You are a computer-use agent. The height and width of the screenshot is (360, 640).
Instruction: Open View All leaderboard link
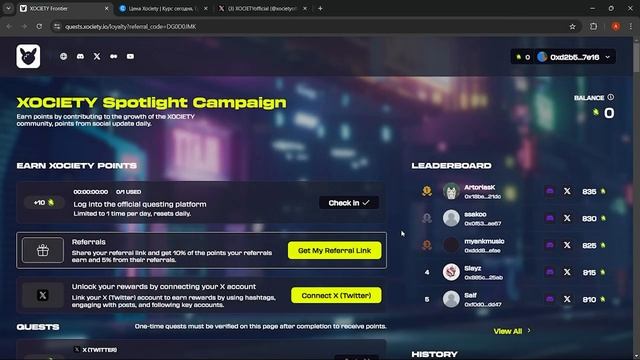click(x=512, y=331)
